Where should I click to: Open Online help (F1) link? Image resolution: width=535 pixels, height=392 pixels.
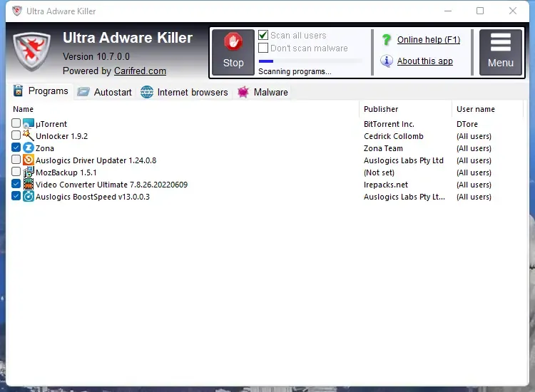429,40
